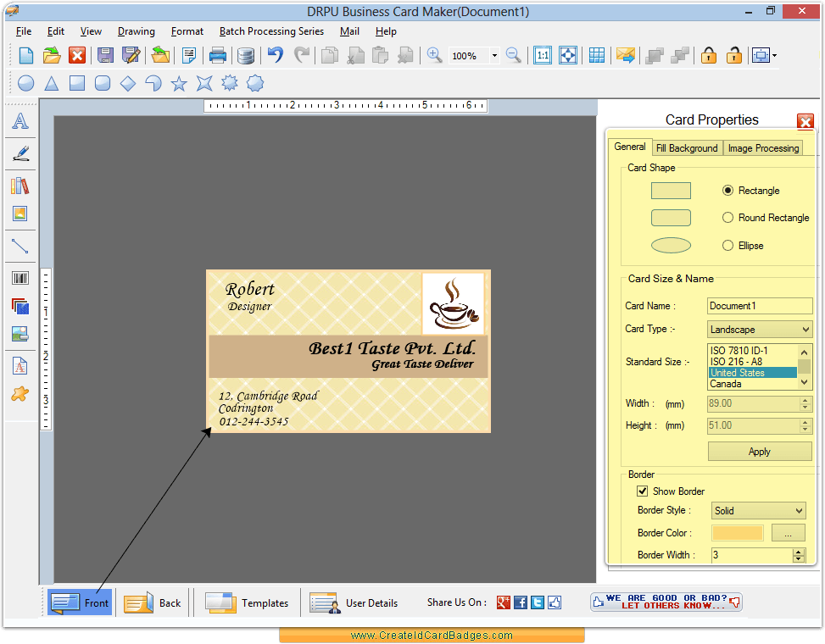Select the five-point star shape tool
Viewport: 825px width, 644px height.
coord(179,83)
